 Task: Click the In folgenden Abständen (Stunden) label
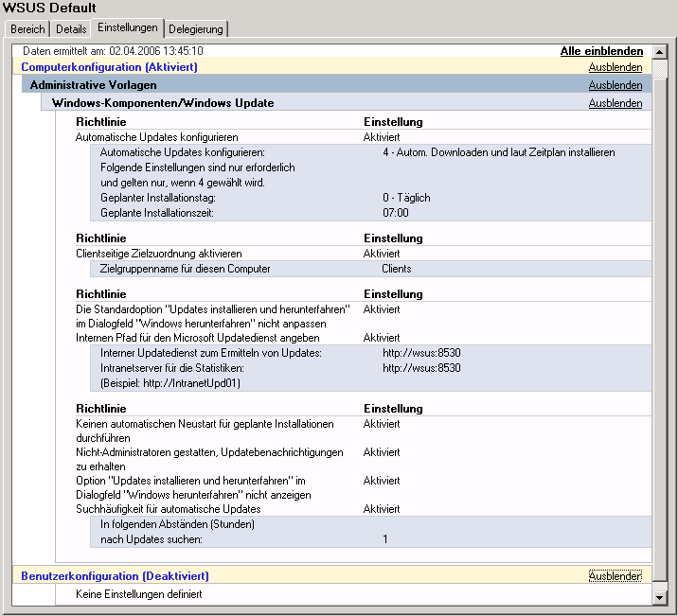[178, 524]
